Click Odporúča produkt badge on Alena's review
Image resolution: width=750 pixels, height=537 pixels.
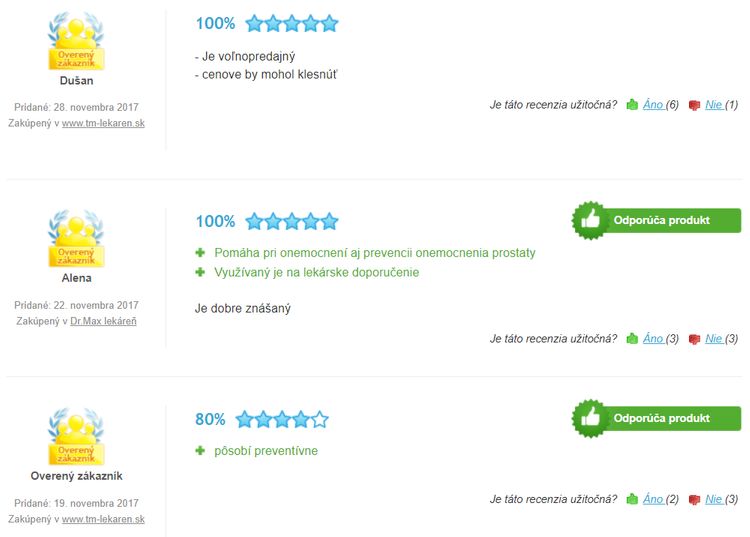[x=656, y=220]
